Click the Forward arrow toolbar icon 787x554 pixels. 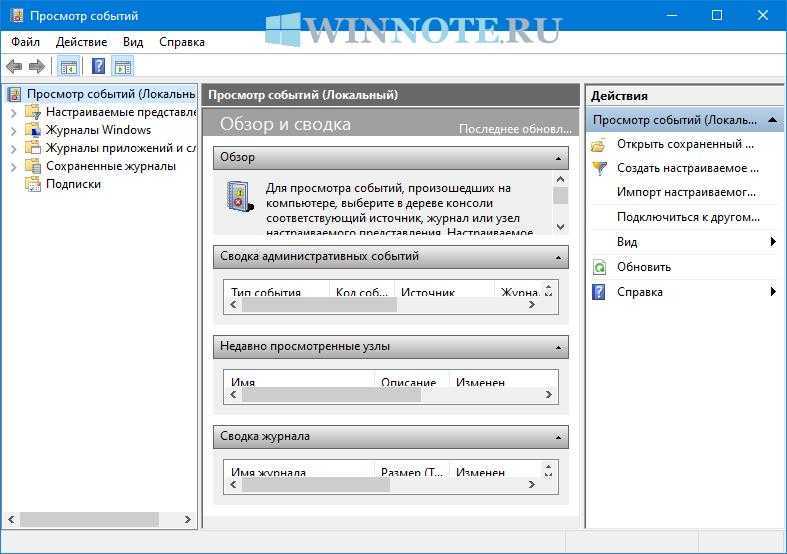point(37,66)
